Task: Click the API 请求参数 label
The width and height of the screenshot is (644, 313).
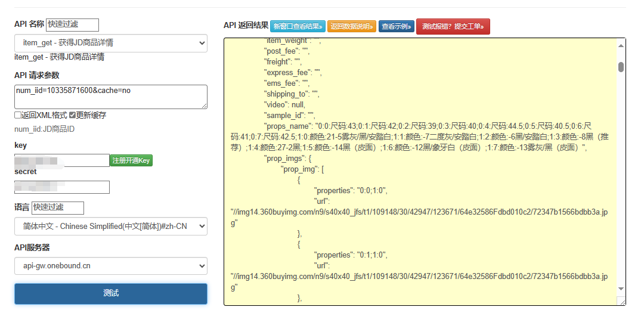Action: click(x=36, y=75)
